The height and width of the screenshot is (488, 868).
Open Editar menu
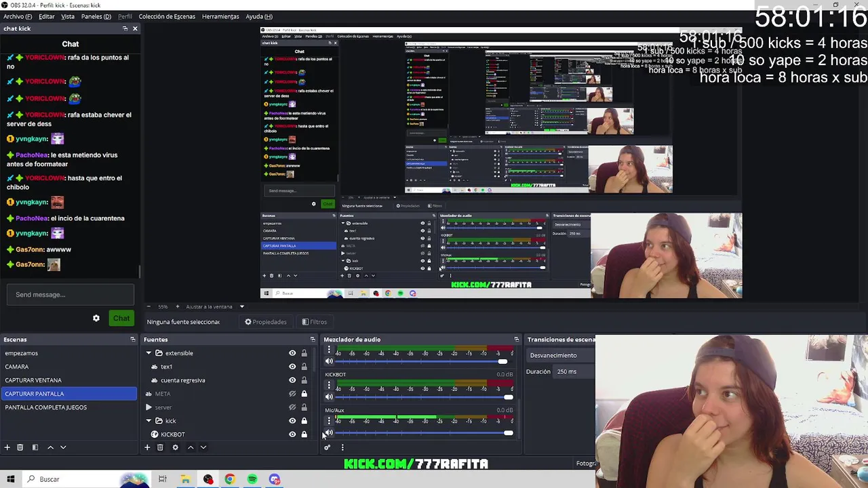(47, 16)
